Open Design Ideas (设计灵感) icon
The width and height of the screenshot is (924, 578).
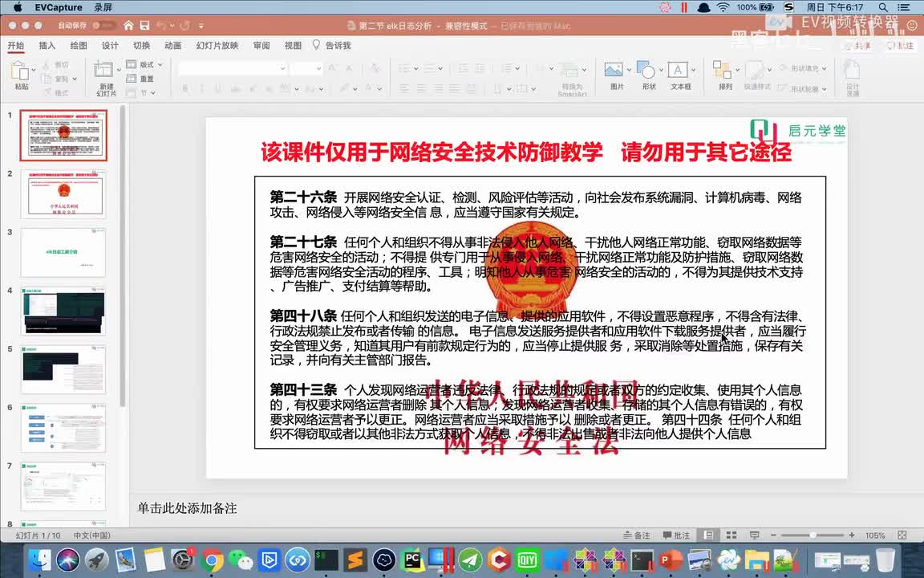point(852,70)
